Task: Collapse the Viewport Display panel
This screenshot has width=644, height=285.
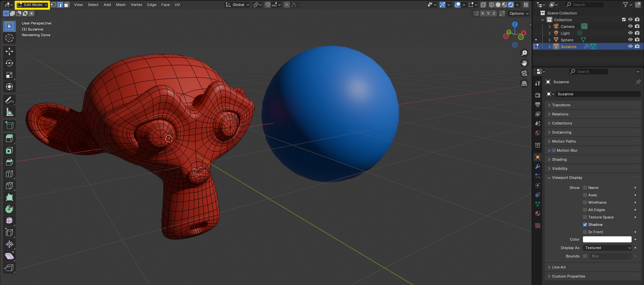Action: click(593, 178)
